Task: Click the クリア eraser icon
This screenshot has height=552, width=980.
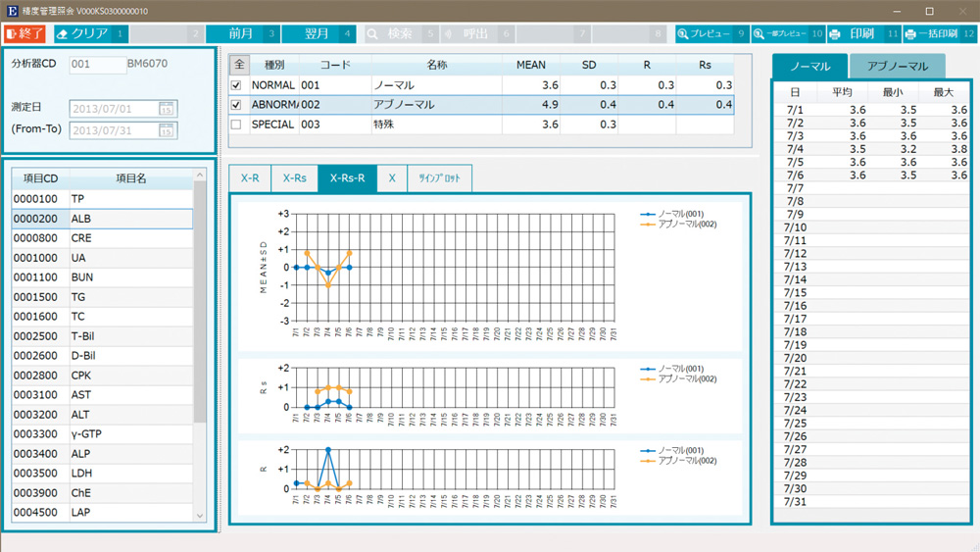Action: pos(63,33)
